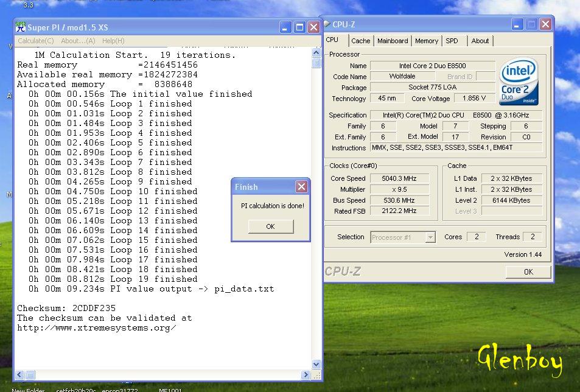
Task: Open the About...(A) menu in Super PI
Action: (78, 41)
